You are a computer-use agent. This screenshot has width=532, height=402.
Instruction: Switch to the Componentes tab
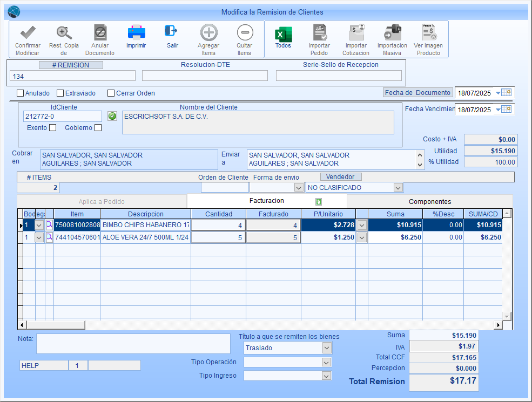tap(429, 201)
